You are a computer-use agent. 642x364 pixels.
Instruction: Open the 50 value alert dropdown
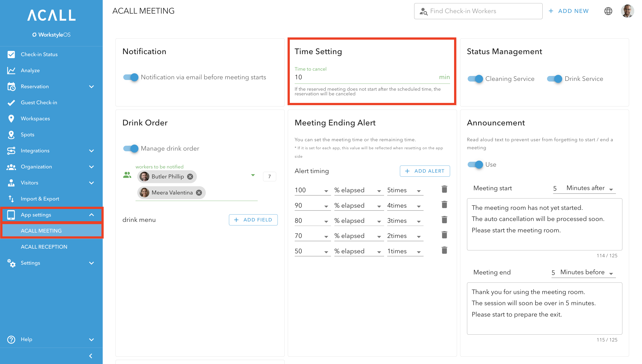(313, 251)
